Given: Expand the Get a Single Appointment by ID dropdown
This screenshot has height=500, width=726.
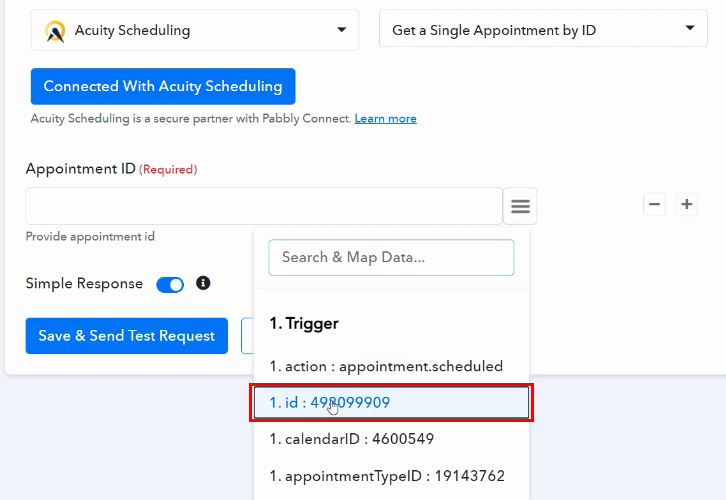Looking at the screenshot, I should [x=543, y=28].
